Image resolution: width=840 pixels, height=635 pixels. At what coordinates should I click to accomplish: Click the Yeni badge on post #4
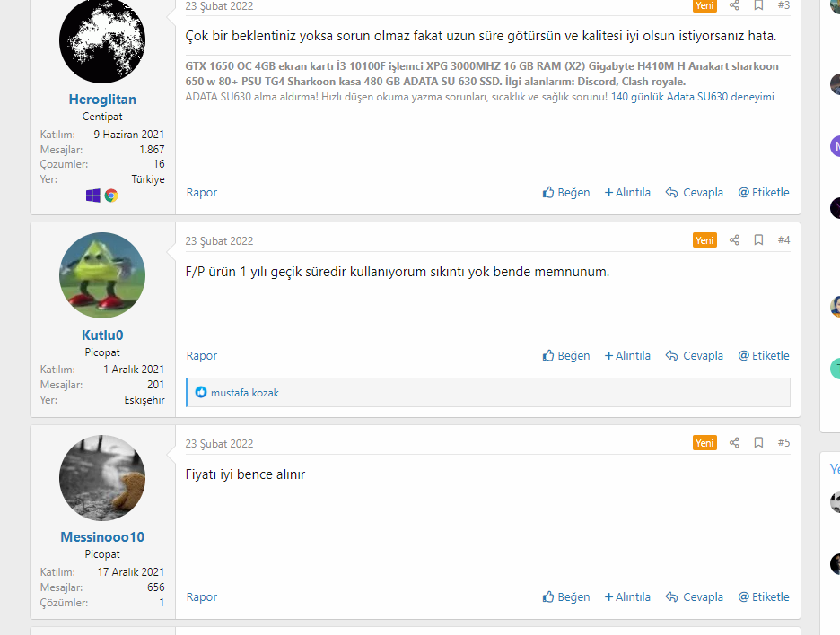[704, 239]
